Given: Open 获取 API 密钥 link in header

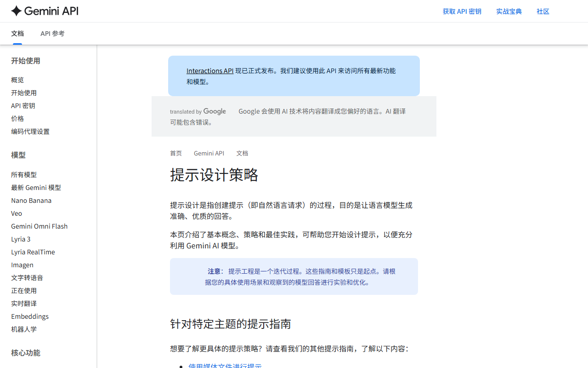Looking at the screenshot, I should [462, 11].
